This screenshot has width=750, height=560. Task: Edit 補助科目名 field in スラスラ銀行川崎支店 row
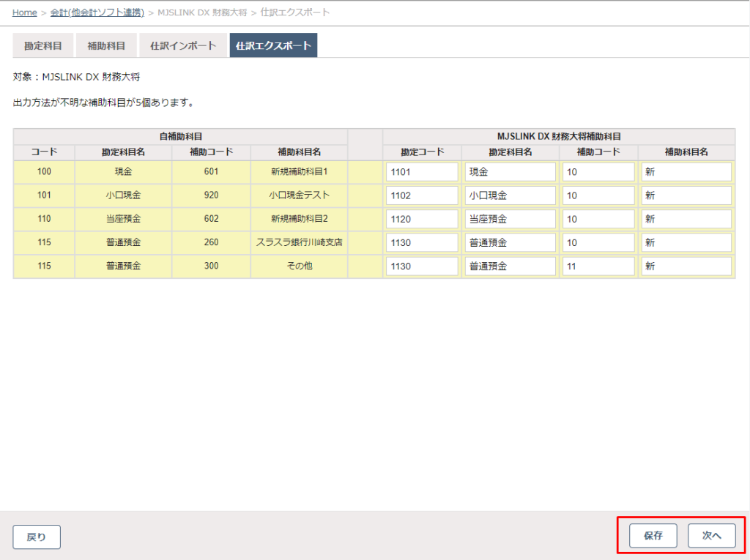[686, 242]
